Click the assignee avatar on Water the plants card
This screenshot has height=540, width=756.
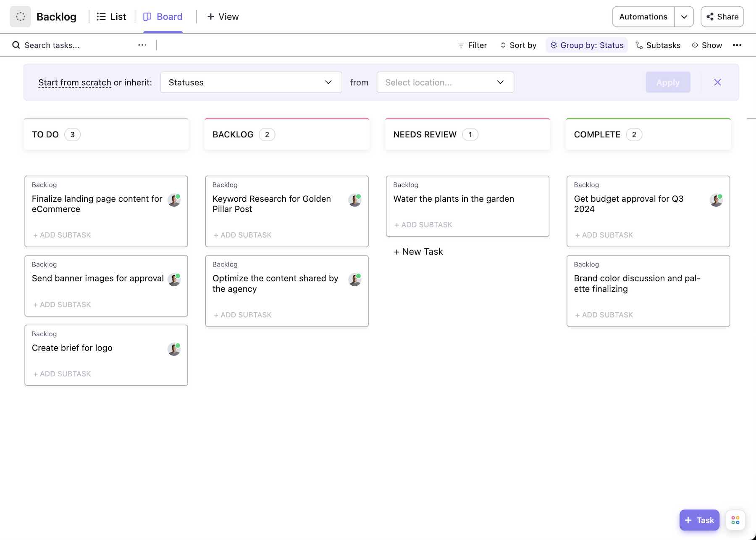coord(535,200)
